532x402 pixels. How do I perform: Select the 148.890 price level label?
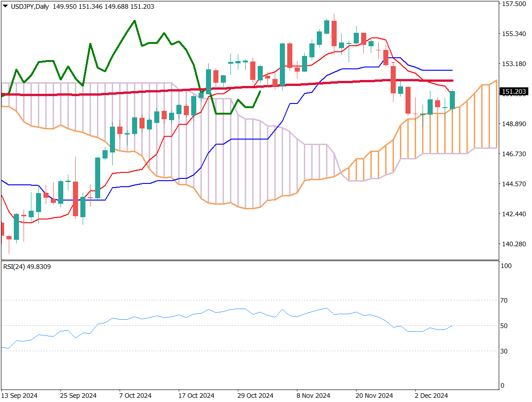[x=514, y=124]
